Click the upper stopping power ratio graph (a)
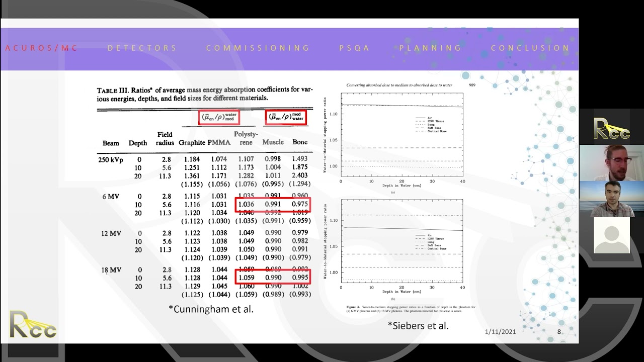Screen dimensions: 644x362 401,136
